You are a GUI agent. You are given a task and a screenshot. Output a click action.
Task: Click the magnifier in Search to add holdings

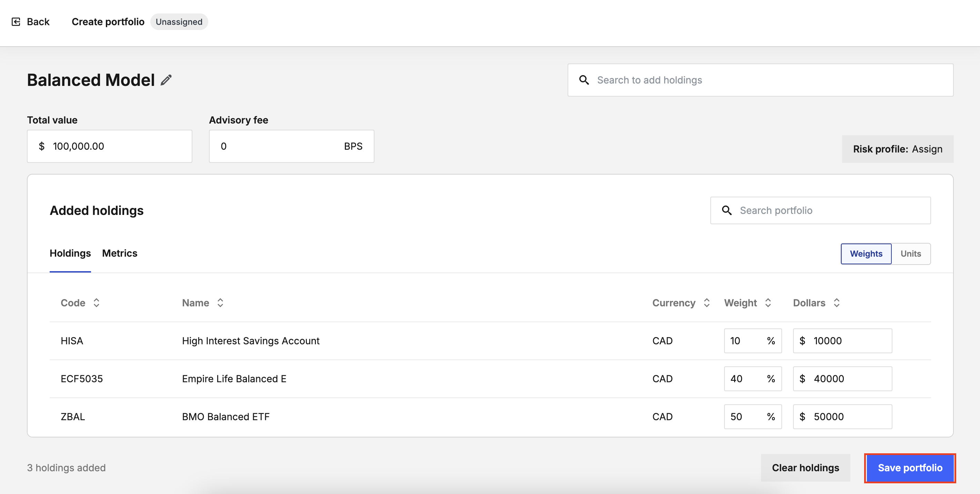(x=584, y=80)
